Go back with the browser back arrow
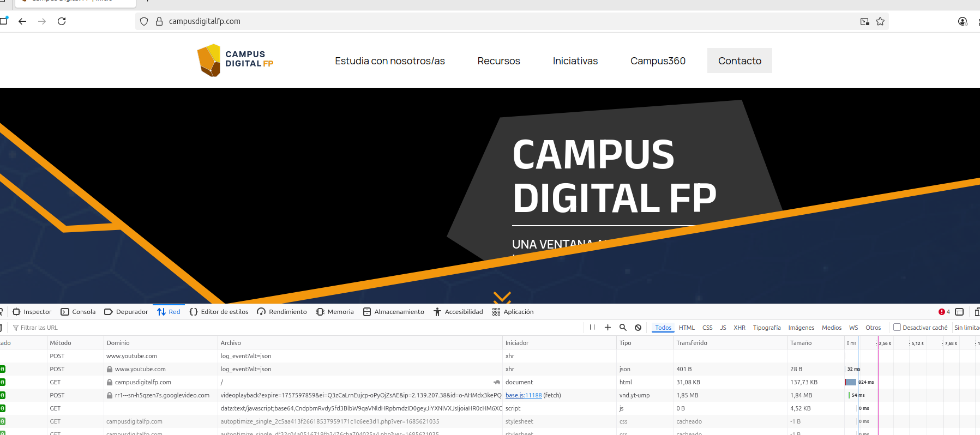This screenshot has height=435, width=980. point(22,21)
